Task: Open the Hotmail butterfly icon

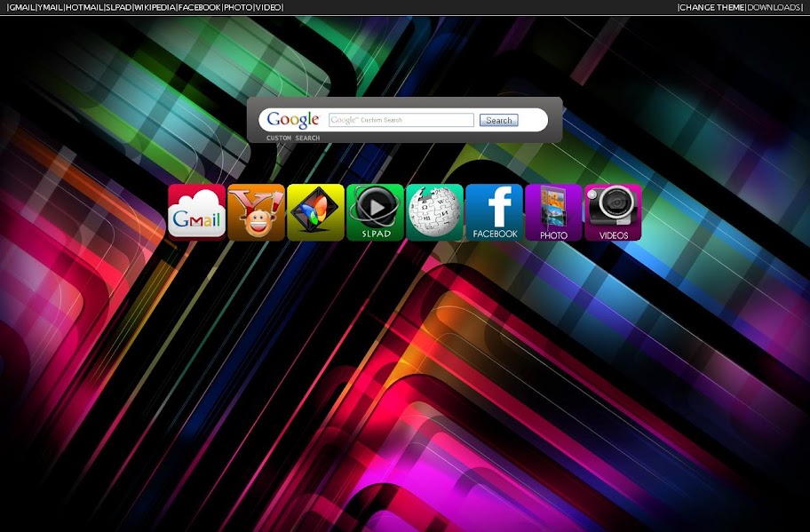Action: tap(315, 212)
